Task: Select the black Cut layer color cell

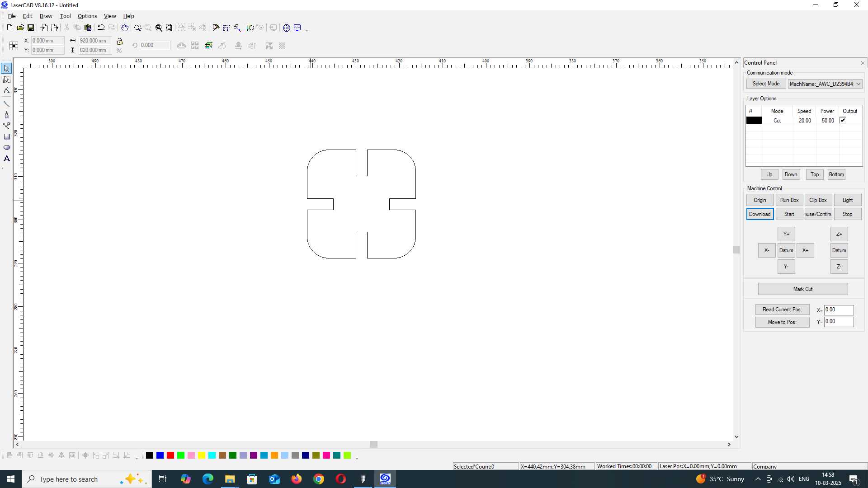Action: pyautogui.click(x=754, y=120)
